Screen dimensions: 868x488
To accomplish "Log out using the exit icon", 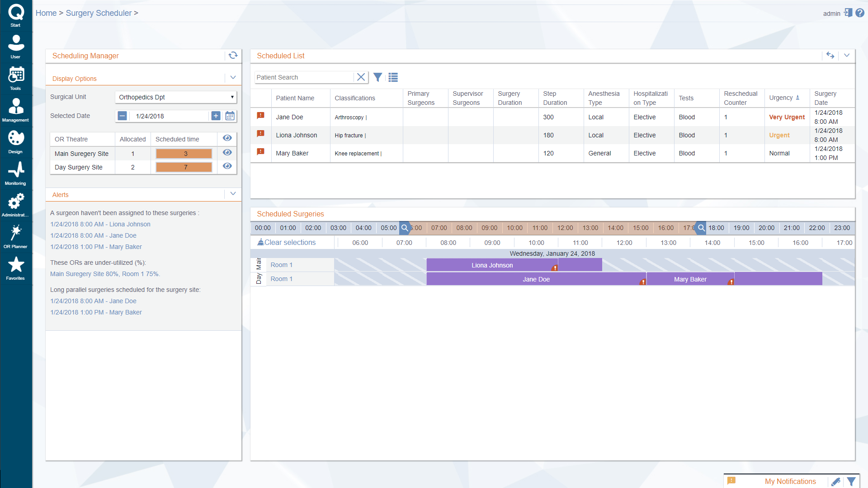I will [x=848, y=13].
